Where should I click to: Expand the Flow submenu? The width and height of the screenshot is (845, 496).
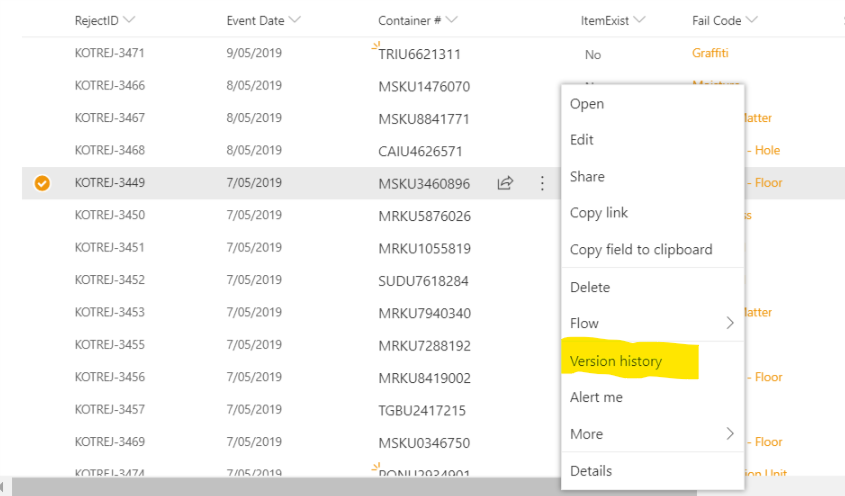(652, 323)
